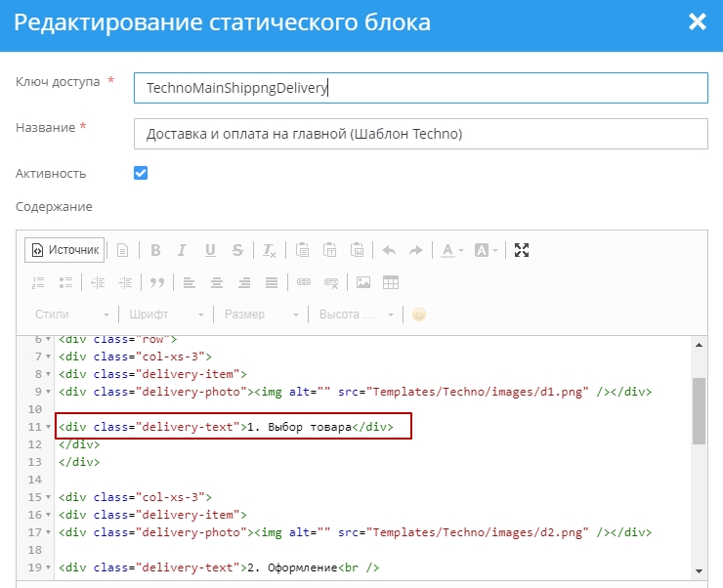The height and width of the screenshot is (588, 723).
Task: Collapse code fold arrow at line 11
Action: click(x=48, y=427)
